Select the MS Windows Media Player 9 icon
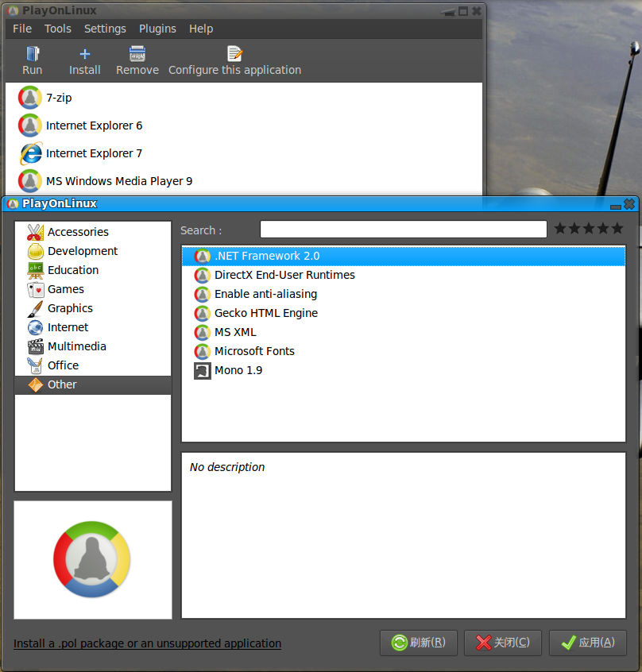642x672 pixels. pyautogui.click(x=30, y=181)
